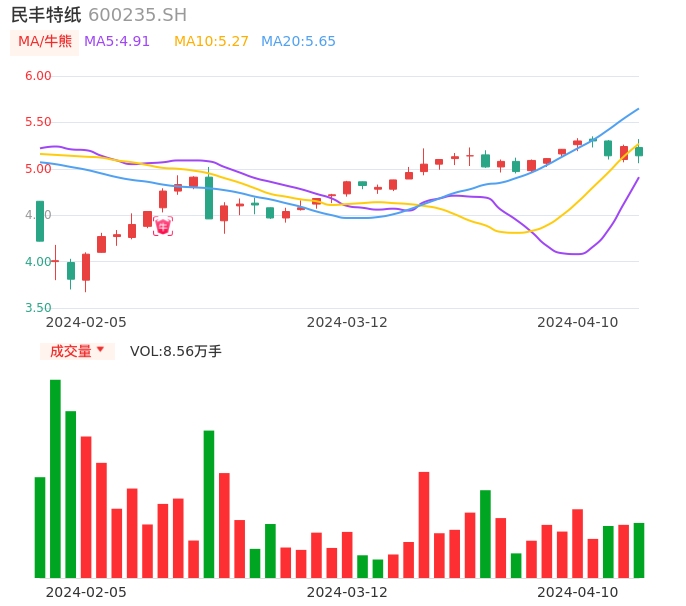
Task: Click 2024-02-05 date under volume chart
Action: [x=86, y=593]
